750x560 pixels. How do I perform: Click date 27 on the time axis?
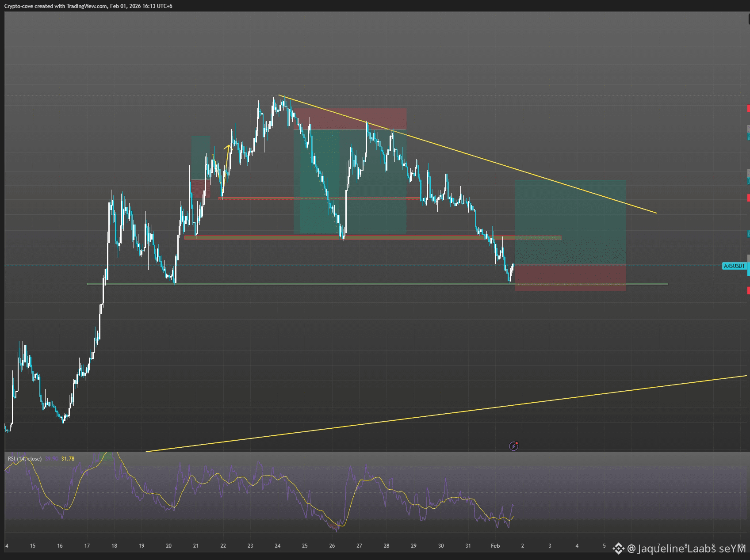pyautogui.click(x=359, y=546)
